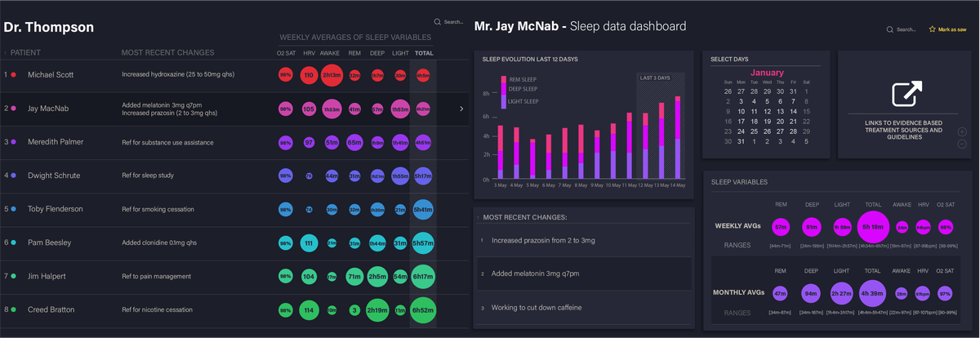Screen dimensions: 980x338
Task: Click the search magnifier in Dr. Thompson panel
Action: [438, 22]
